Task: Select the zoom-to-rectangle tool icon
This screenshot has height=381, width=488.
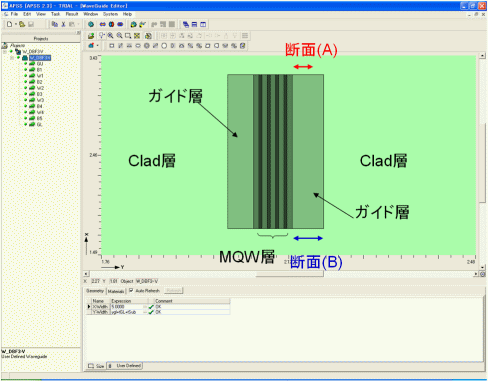Action: point(128,36)
